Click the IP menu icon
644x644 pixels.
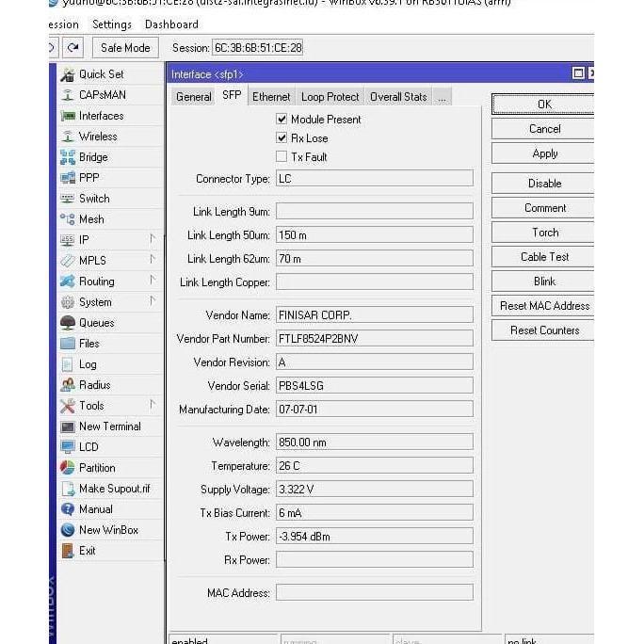click(68, 240)
